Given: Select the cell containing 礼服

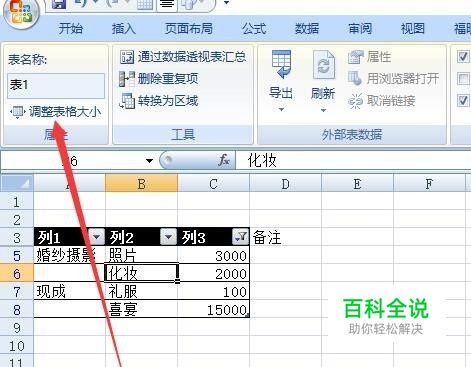Looking at the screenshot, I should tap(141, 291).
